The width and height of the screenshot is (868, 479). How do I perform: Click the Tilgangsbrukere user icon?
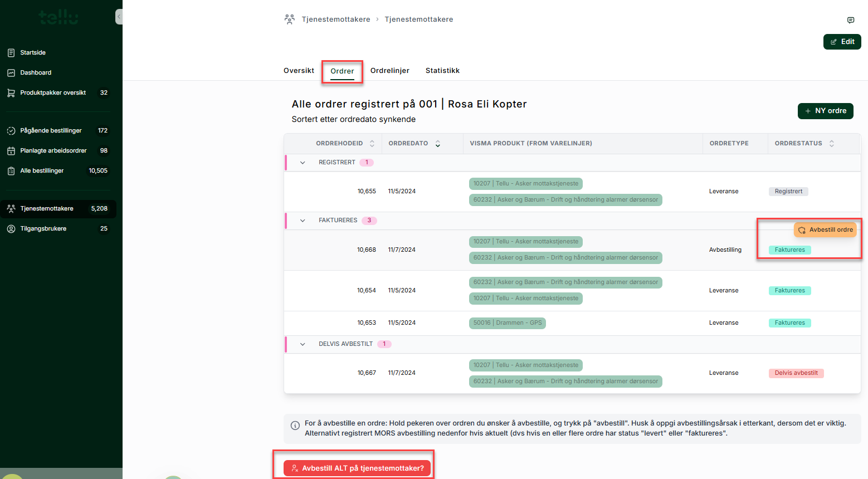11,229
